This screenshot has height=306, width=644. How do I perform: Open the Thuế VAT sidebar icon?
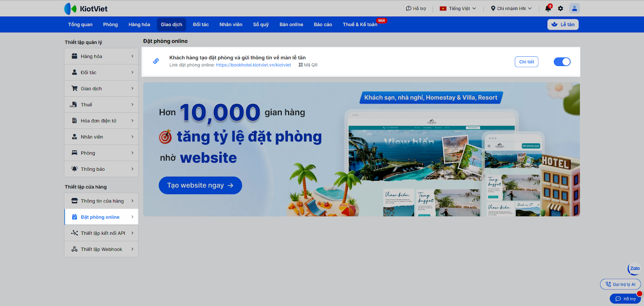73,105
